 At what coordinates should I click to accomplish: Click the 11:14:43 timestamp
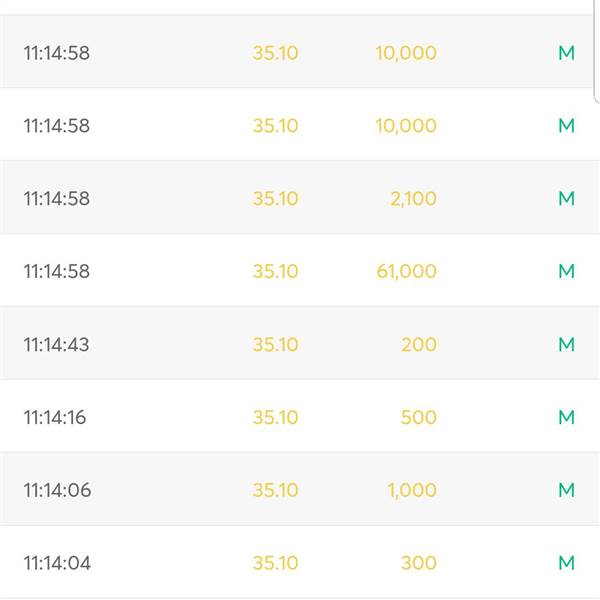[x=56, y=344]
